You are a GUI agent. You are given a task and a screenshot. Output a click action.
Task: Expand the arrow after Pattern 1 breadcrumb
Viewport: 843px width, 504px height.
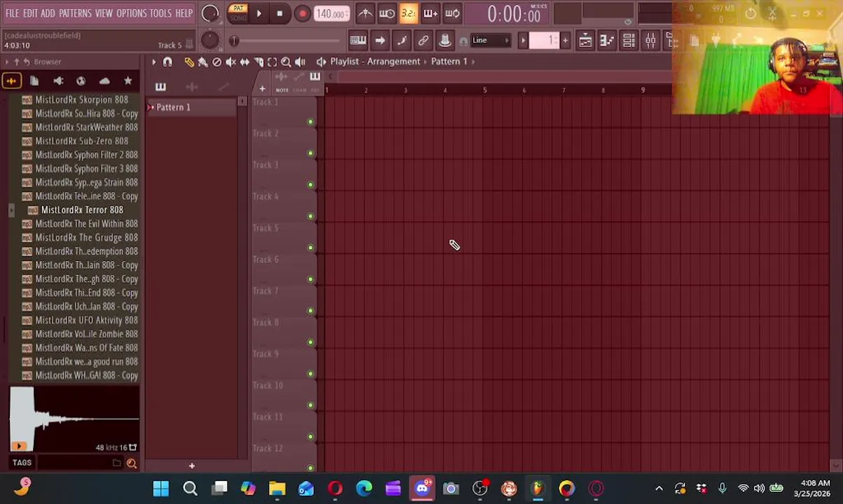473,62
